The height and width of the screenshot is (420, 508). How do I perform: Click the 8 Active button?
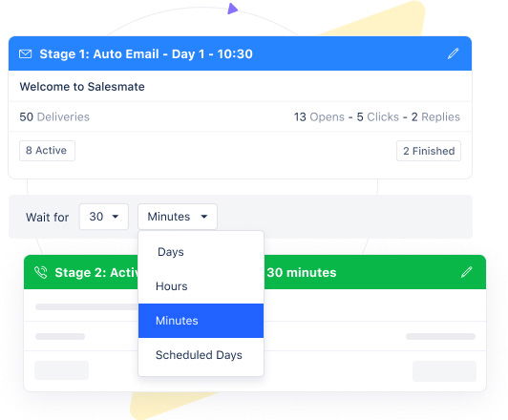coord(47,151)
